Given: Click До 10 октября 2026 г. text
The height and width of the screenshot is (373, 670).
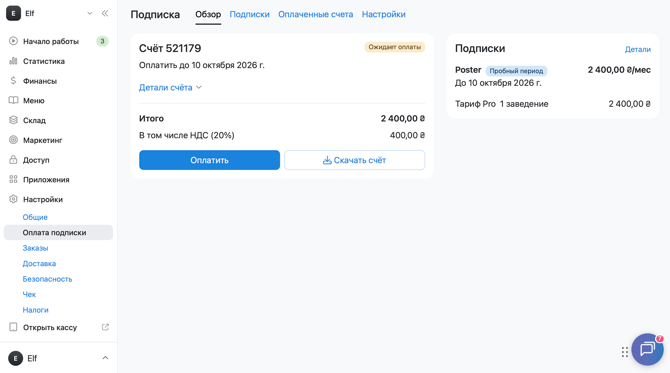Looking at the screenshot, I should [498, 83].
